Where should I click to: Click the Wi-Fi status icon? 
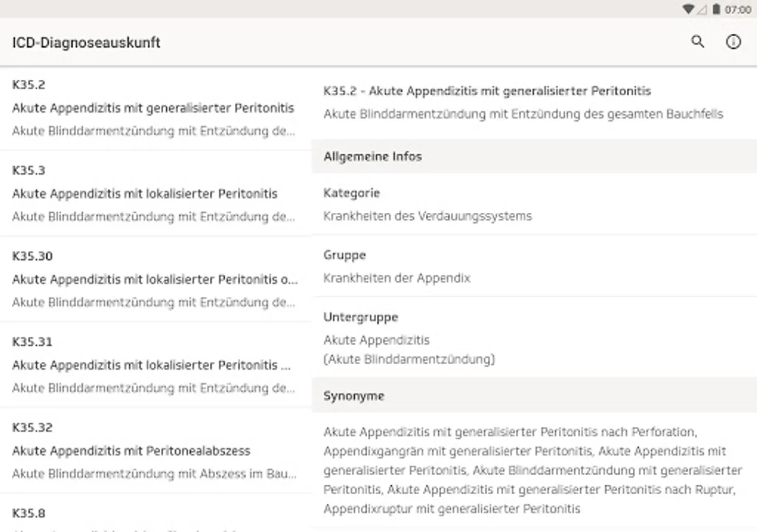pos(688,9)
